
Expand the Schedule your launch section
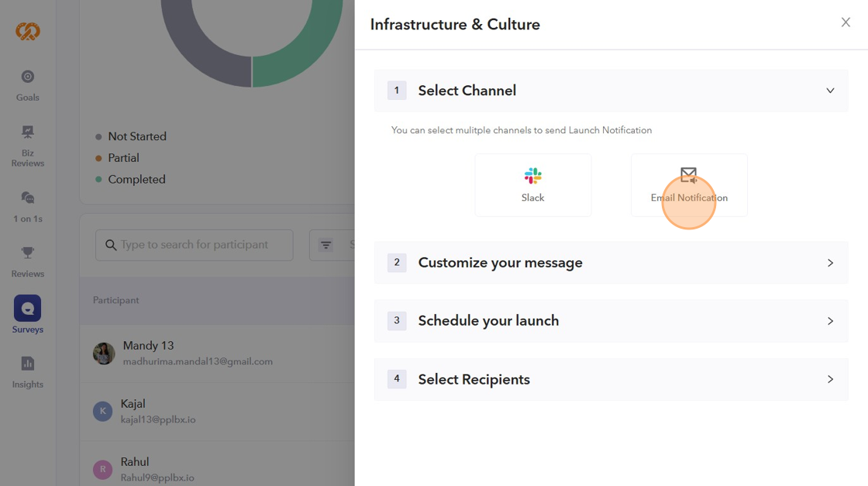[x=830, y=321]
